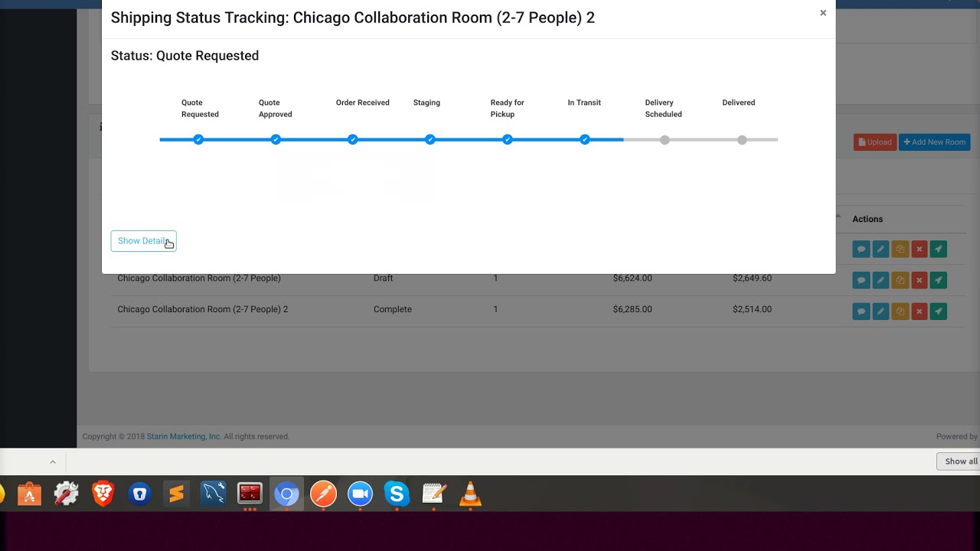This screenshot has width=980, height=551.
Task: Duplicate Chicago Collaboration Room (2-7 People) 2
Action: click(900, 311)
